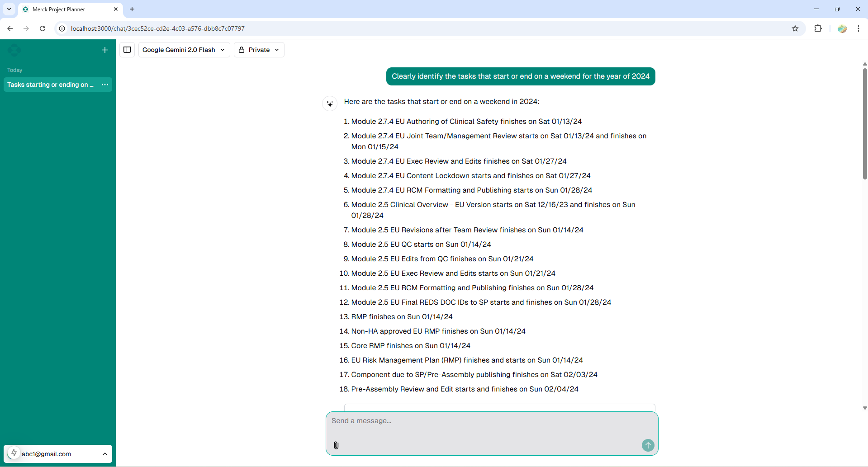The width and height of the screenshot is (868, 467).
Task: Expand the Private visibility dropdown
Action: [259, 50]
